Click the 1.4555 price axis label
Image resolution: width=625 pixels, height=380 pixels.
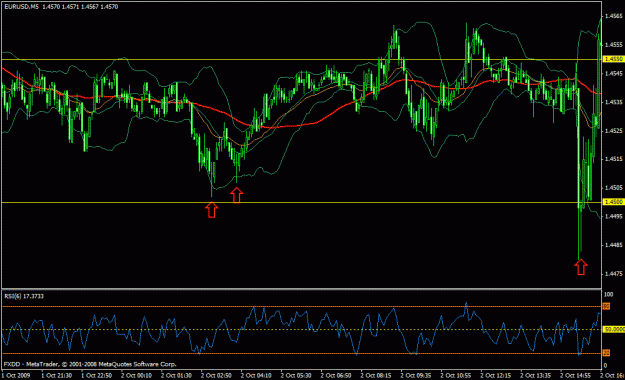click(614, 45)
